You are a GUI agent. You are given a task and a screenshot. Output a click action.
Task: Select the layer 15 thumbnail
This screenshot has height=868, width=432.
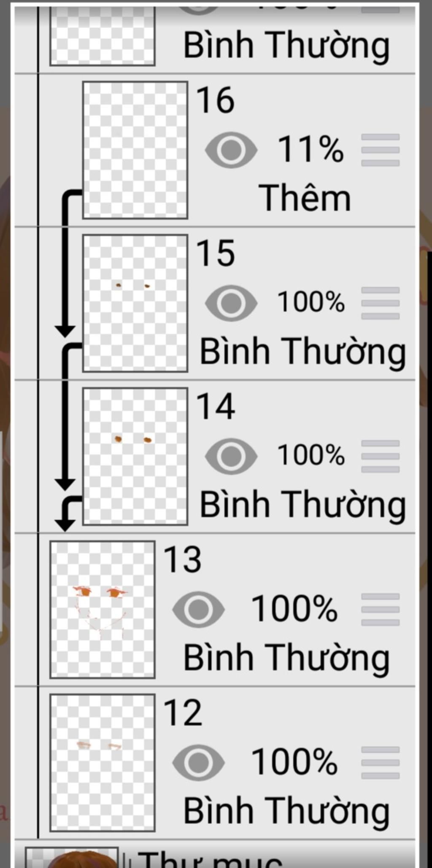point(135,303)
